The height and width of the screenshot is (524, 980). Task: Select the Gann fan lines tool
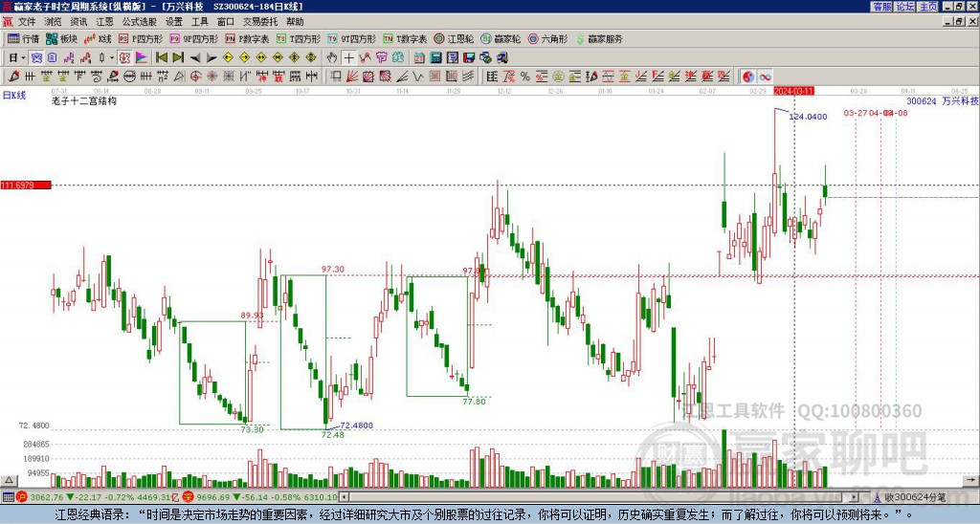tap(352, 76)
